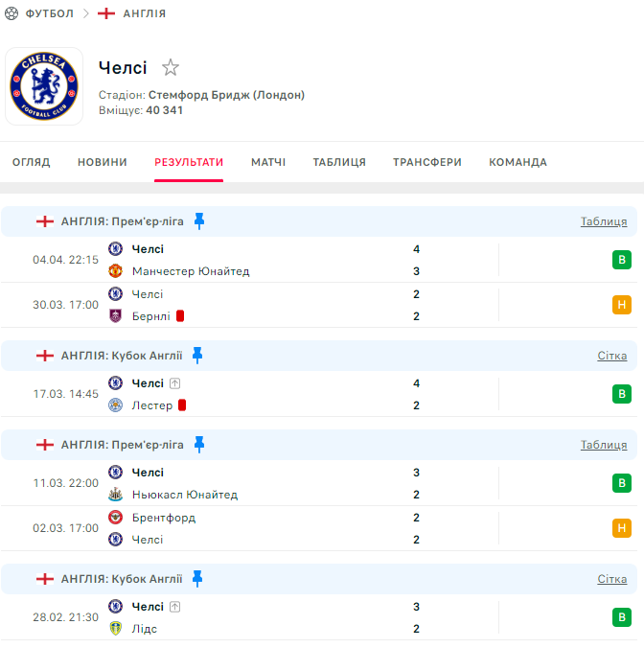The height and width of the screenshot is (648, 644).
Task: Switch to the Матчі tab
Action: click(268, 162)
